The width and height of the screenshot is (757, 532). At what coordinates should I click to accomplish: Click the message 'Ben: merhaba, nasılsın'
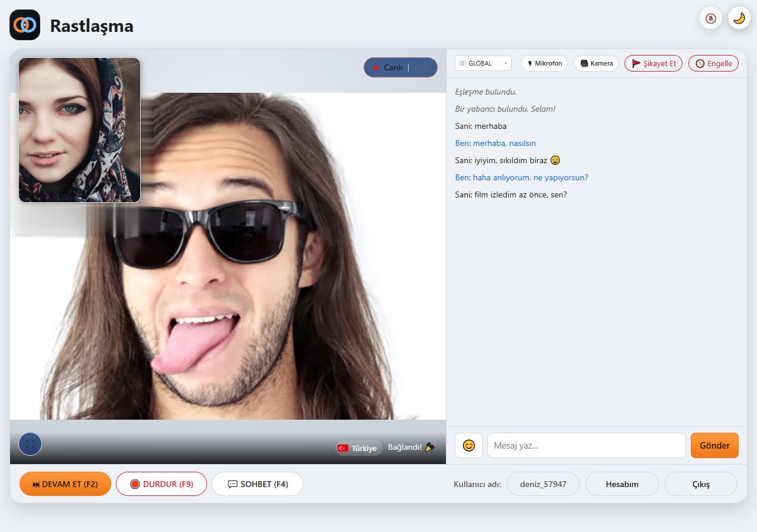[x=496, y=143]
